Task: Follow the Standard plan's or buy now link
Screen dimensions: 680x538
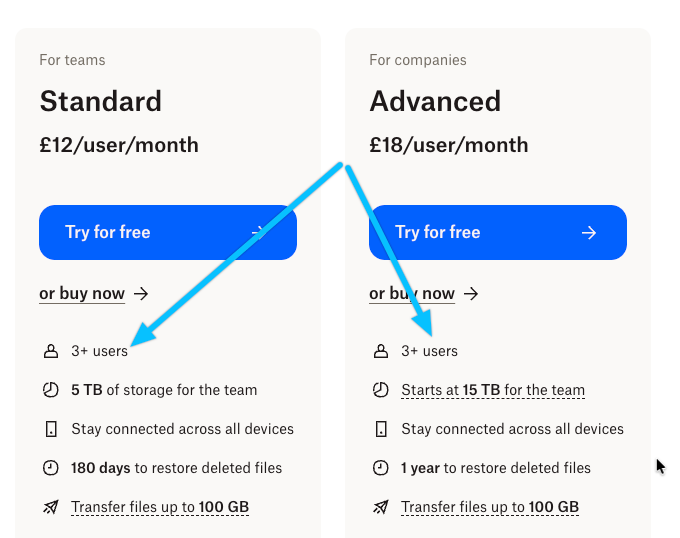Action: (x=82, y=294)
